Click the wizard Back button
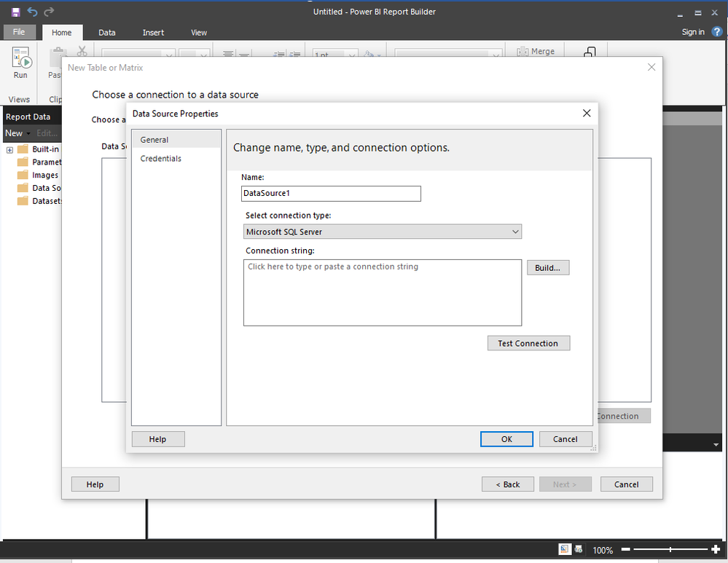728x563 pixels. [508, 484]
